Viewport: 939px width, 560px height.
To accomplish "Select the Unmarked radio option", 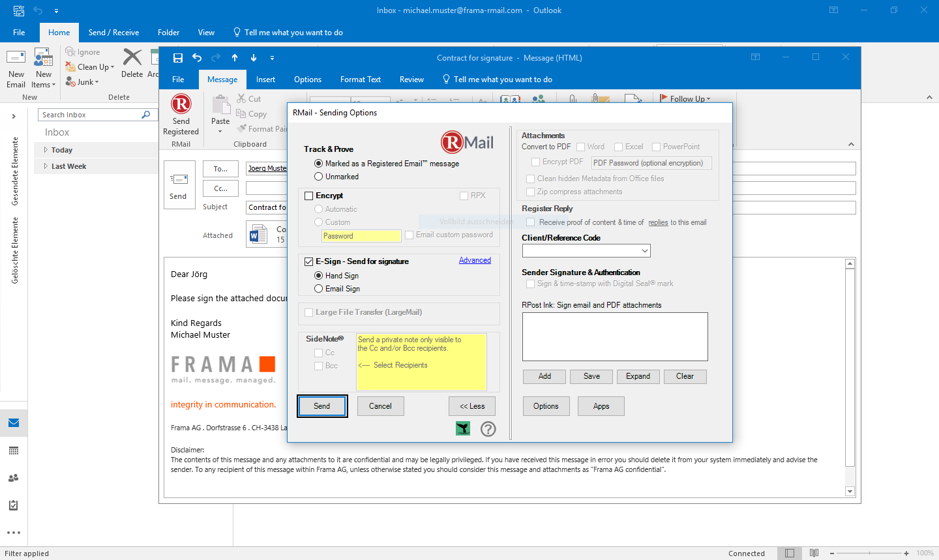I will point(318,177).
